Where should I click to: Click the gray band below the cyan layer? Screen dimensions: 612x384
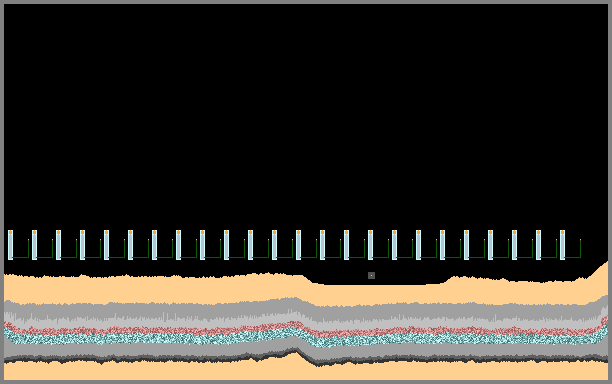pyautogui.click(x=304, y=349)
